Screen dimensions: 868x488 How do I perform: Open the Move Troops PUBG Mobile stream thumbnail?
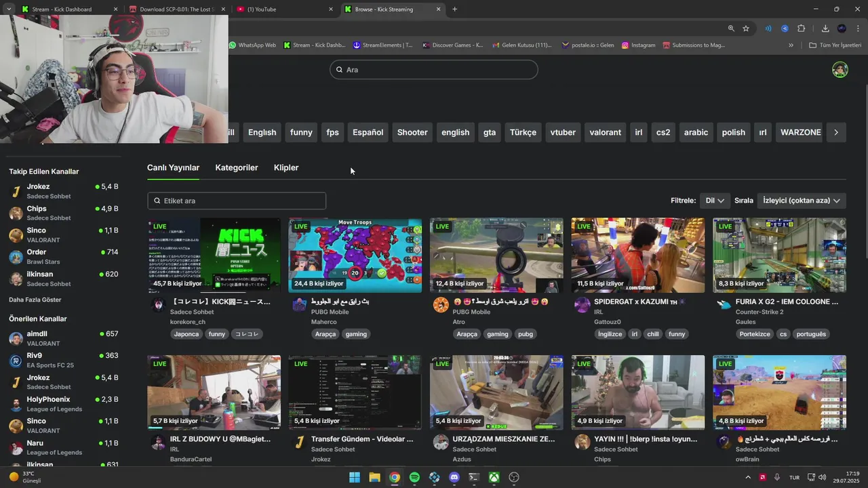click(x=355, y=255)
